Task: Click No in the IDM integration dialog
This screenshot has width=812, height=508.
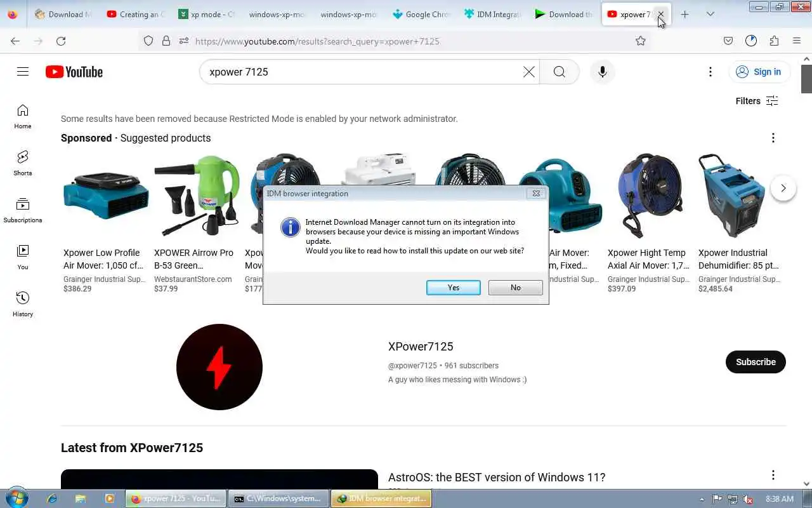Action: tap(515, 288)
